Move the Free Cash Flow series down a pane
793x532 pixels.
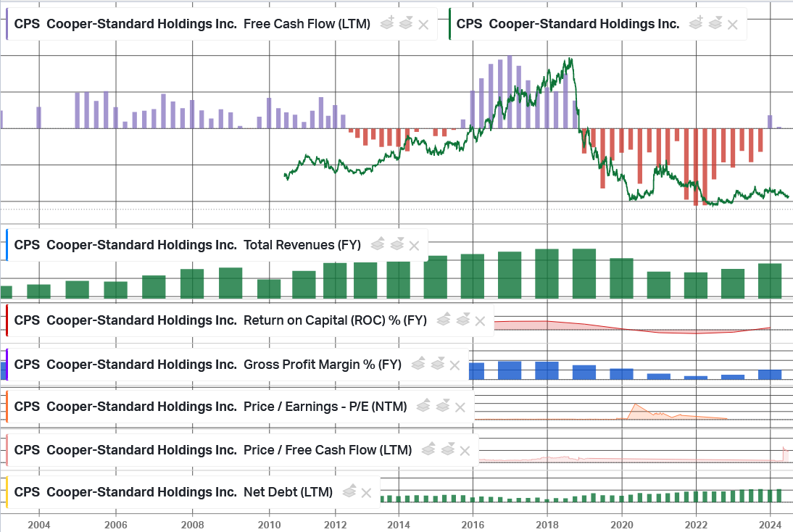406,22
